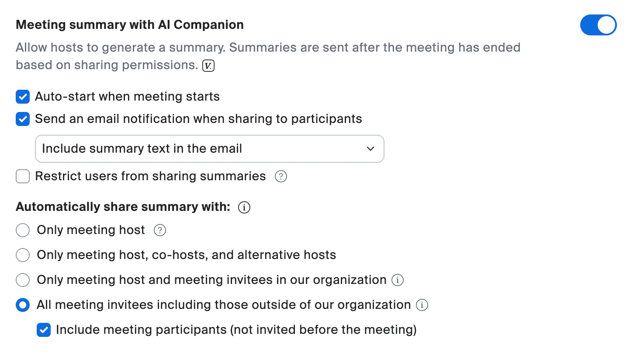This screenshot has height=364, width=644.
Task: Select "Only meeting host, co-hosts, and alternative hosts"
Action: 22,255
